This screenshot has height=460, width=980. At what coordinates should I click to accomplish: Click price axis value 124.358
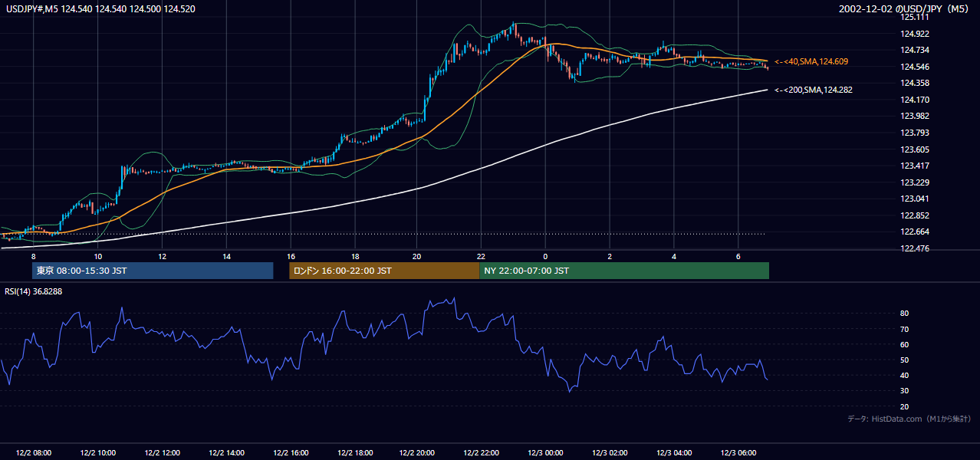pos(914,83)
